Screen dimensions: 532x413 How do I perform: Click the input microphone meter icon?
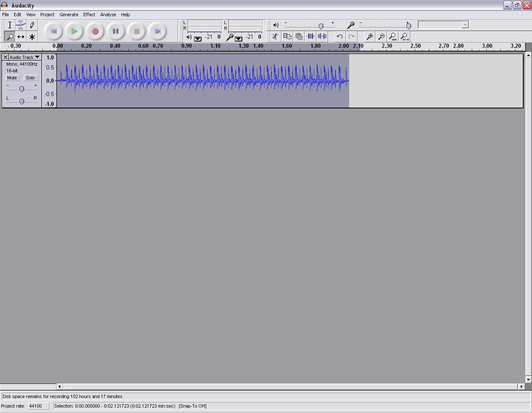pos(229,37)
